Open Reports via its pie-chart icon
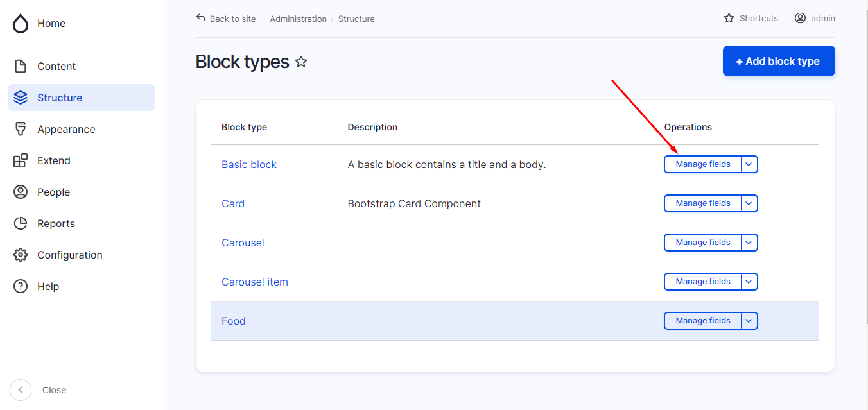This screenshot has width=868, height=410. pyautogui.click(x=21, y=223)
